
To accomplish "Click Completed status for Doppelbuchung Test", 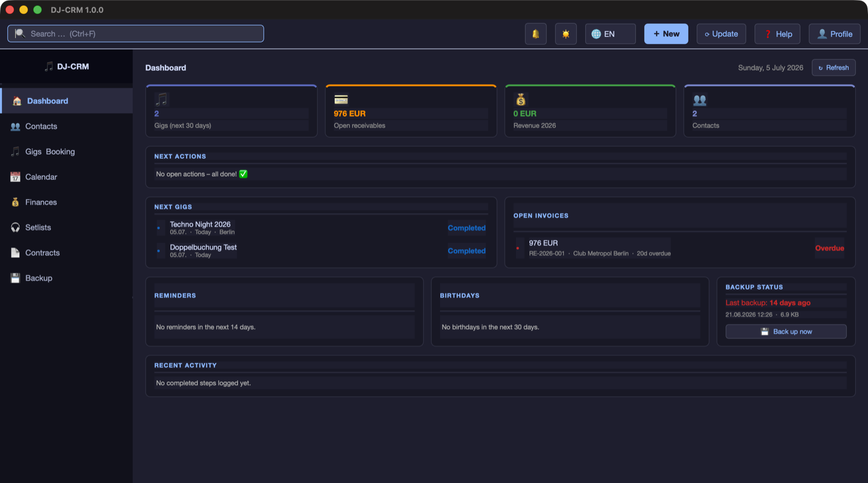I will point(467,251).
